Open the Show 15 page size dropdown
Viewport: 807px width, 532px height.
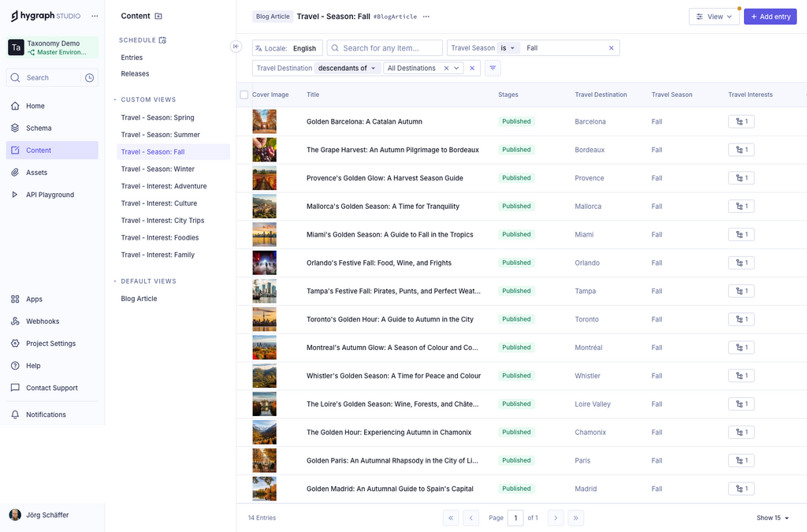click(x=772, y=518)
